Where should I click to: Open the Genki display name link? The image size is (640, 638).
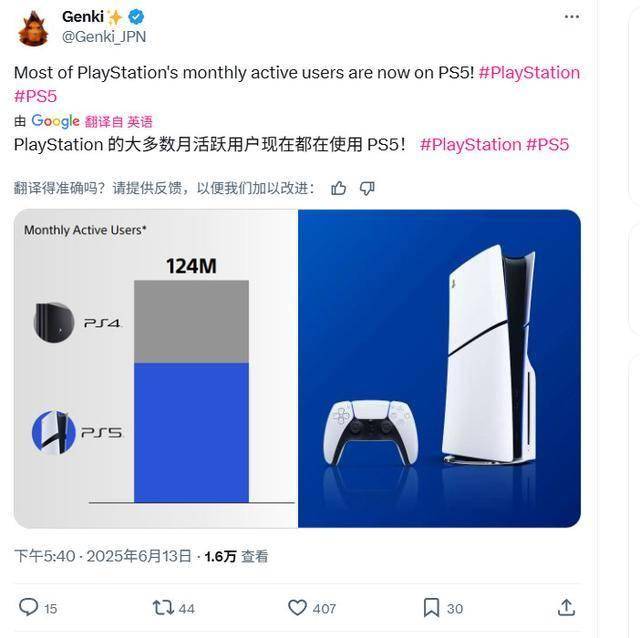click(x=83, y=17)
